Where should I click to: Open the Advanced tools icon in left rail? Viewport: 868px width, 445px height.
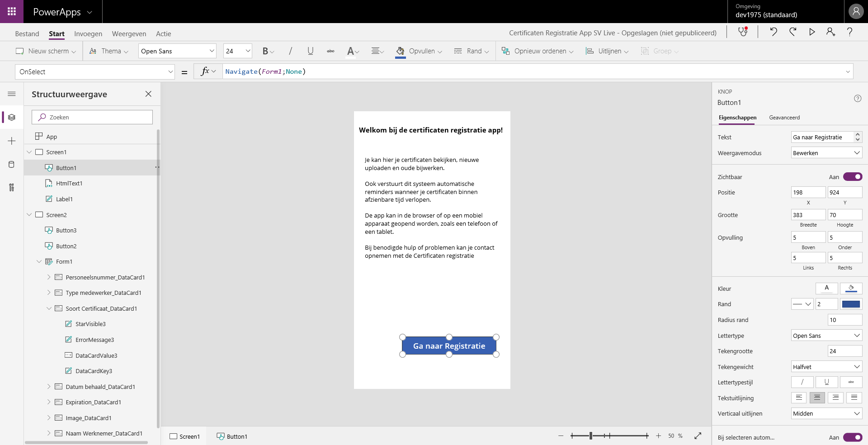(12, 187)
